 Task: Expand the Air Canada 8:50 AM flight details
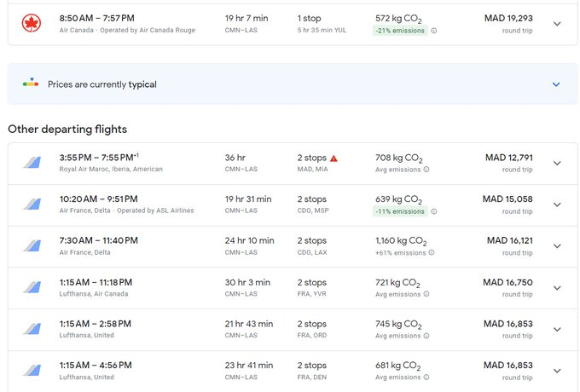point(557,24)
